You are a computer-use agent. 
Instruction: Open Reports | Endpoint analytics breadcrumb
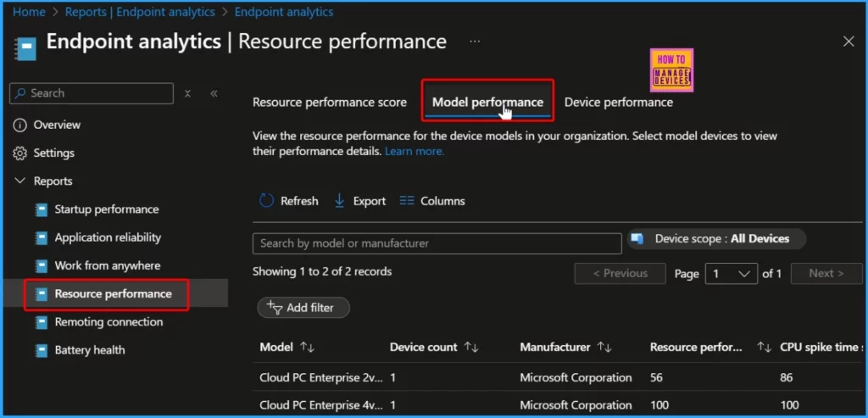(140, 12)
